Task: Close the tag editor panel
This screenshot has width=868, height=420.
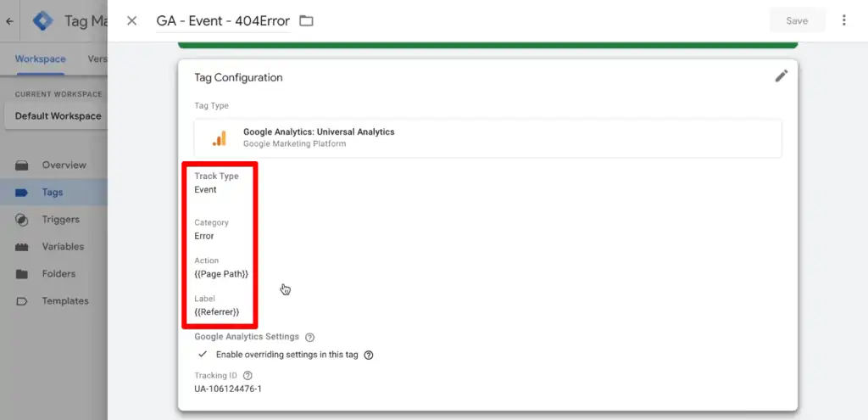Action: tap(131, 20)
